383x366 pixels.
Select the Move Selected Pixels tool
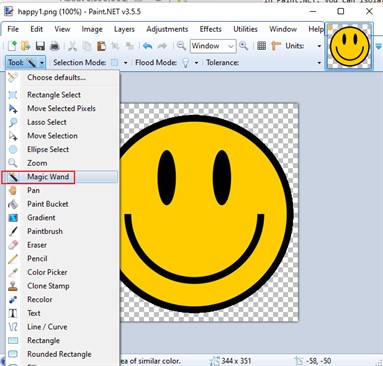pyautogui.click(x=62, y=108)
